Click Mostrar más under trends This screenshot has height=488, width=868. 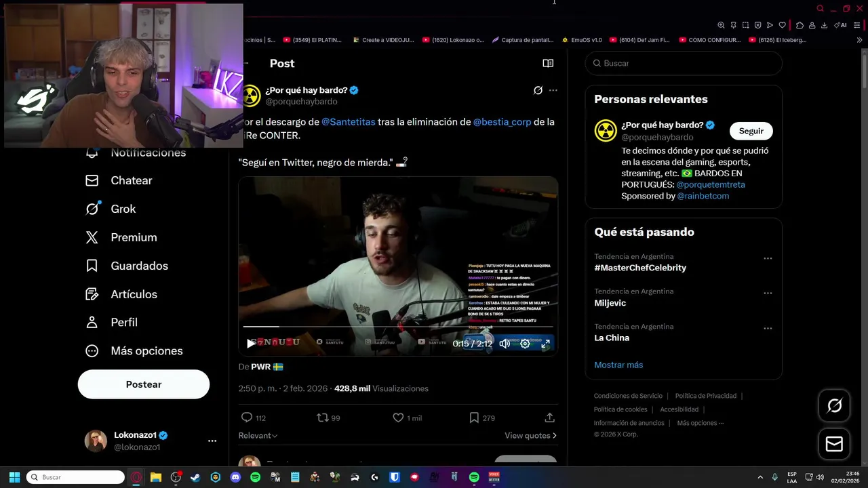(618, 365)
